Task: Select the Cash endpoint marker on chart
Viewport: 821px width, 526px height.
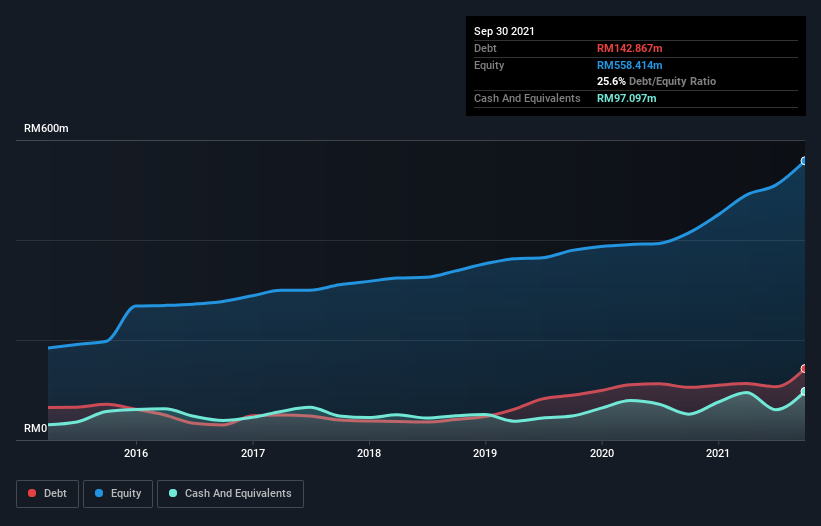Action: pyautogui.click(x=804, y=391)
